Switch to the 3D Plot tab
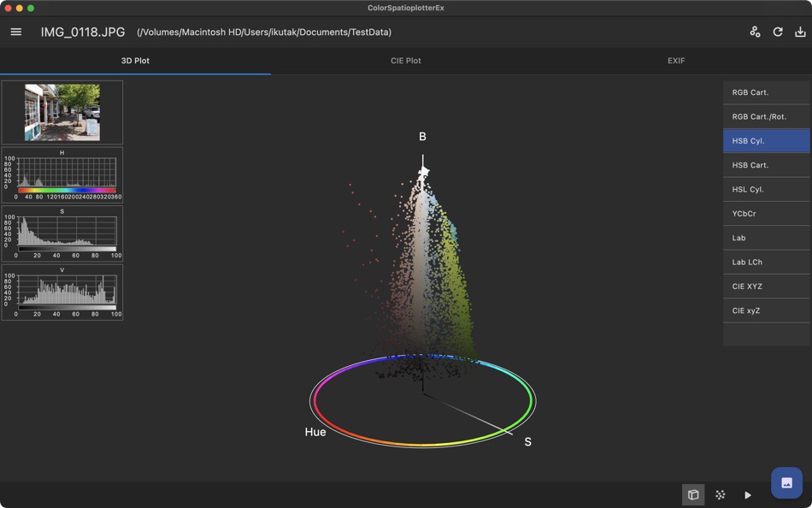This screenshot has width=812, height=508. (135, 61)
